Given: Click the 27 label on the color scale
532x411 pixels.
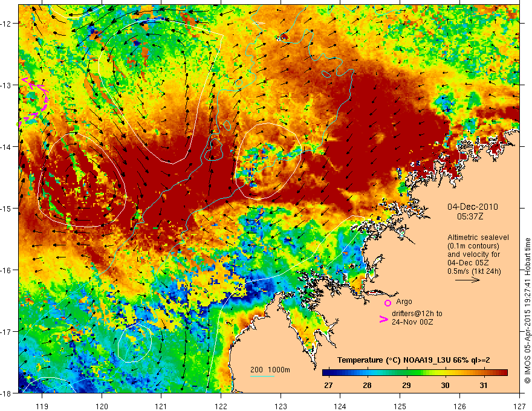Looking at the screenshot, I should (328, 386).
